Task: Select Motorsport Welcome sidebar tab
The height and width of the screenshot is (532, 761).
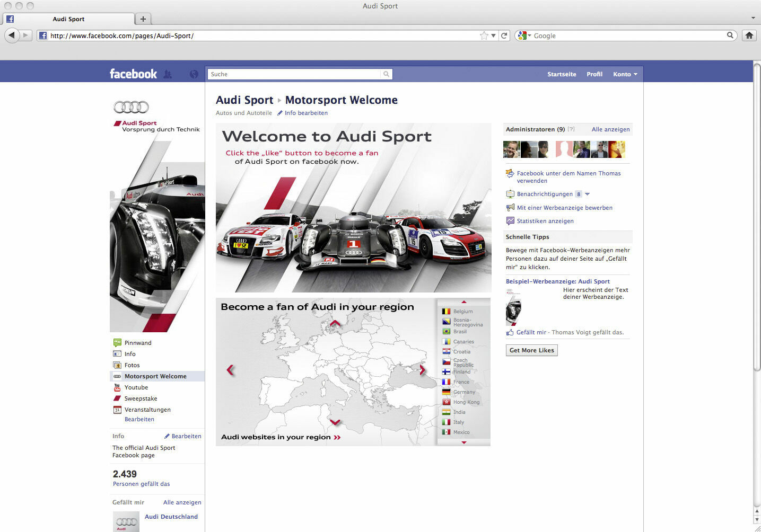Action: click(157, 376)
